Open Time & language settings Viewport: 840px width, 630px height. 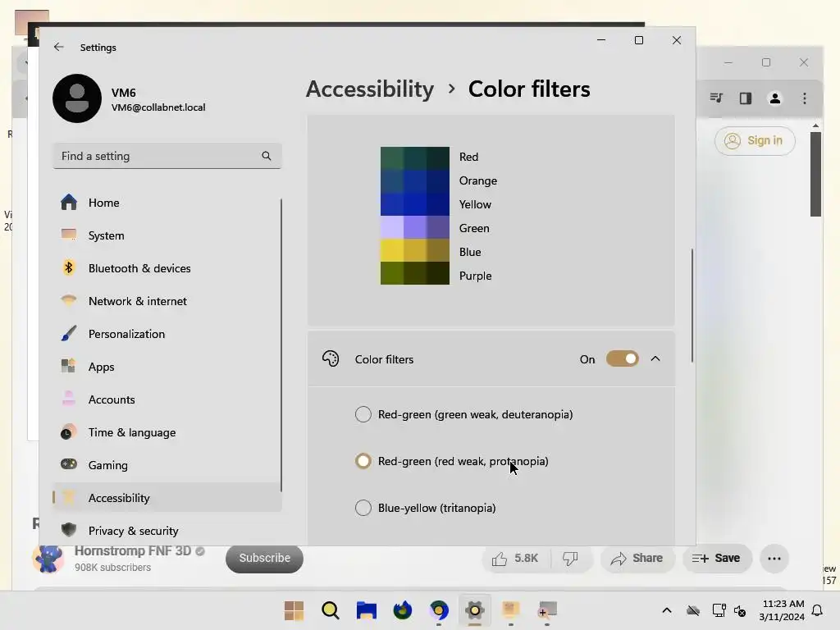(167, 432)
